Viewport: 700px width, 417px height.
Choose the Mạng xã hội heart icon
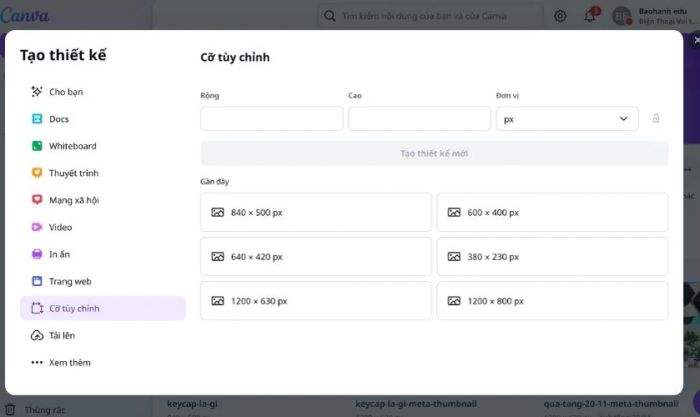[37, 200]
